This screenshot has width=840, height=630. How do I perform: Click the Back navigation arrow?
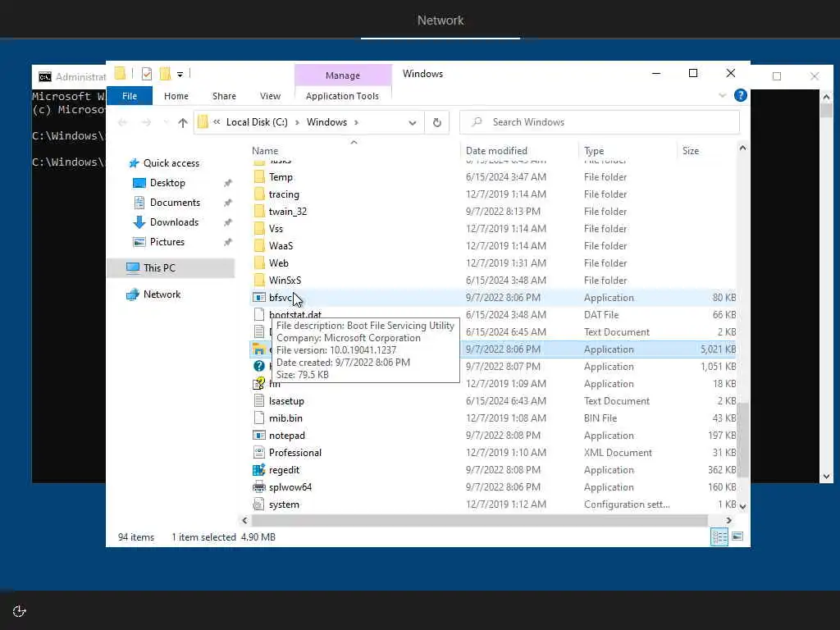pyautogui.click(x=123, y=123)
